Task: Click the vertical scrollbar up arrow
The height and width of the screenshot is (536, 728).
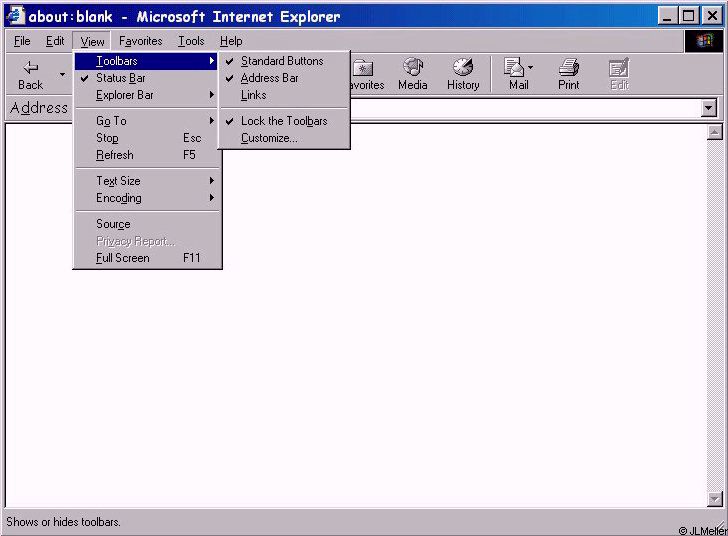Action: coord(715,132)
